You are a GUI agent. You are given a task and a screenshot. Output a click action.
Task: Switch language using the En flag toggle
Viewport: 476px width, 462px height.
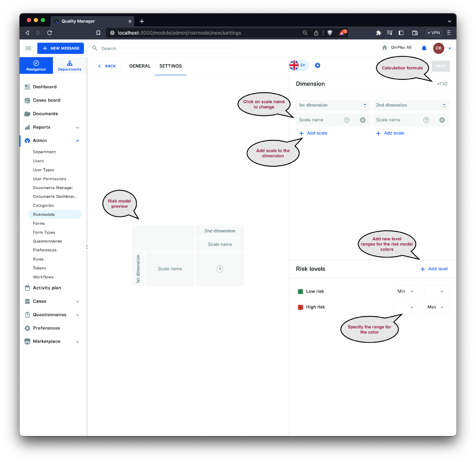coord(298,65)
